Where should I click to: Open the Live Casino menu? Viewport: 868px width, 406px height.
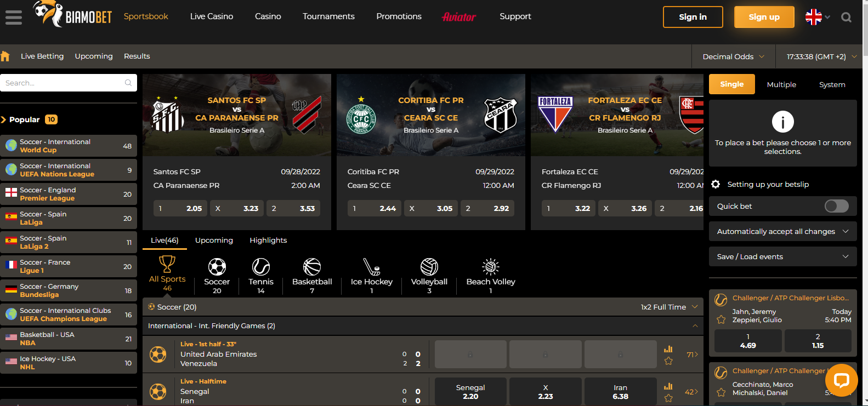212,16
